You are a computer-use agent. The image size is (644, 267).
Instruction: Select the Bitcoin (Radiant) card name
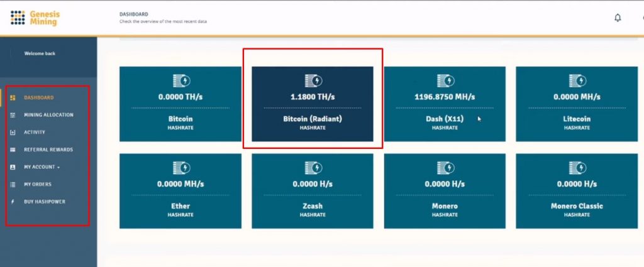pos(313,119)
